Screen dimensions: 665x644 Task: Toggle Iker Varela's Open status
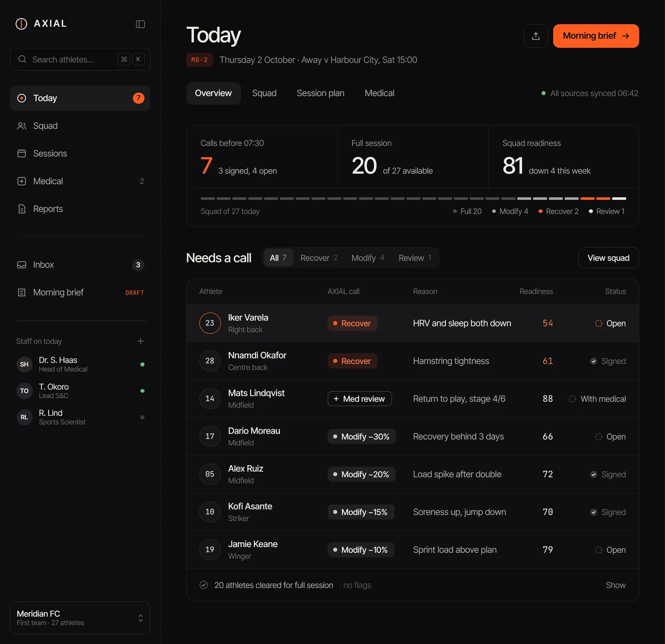tap(610, 323)
